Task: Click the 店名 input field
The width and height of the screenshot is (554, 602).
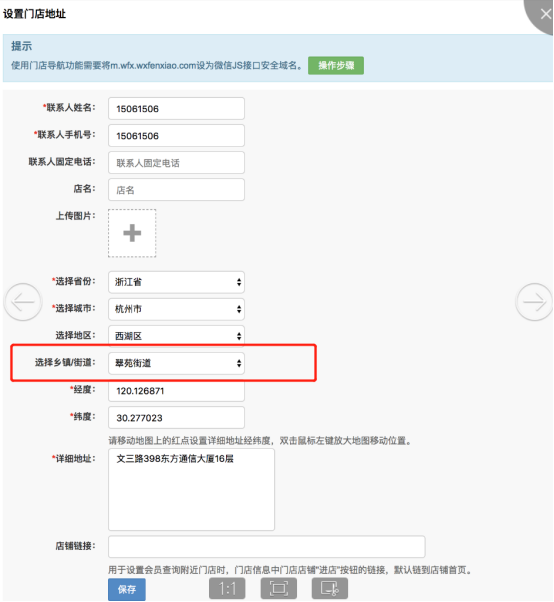Action: (176, 190)
